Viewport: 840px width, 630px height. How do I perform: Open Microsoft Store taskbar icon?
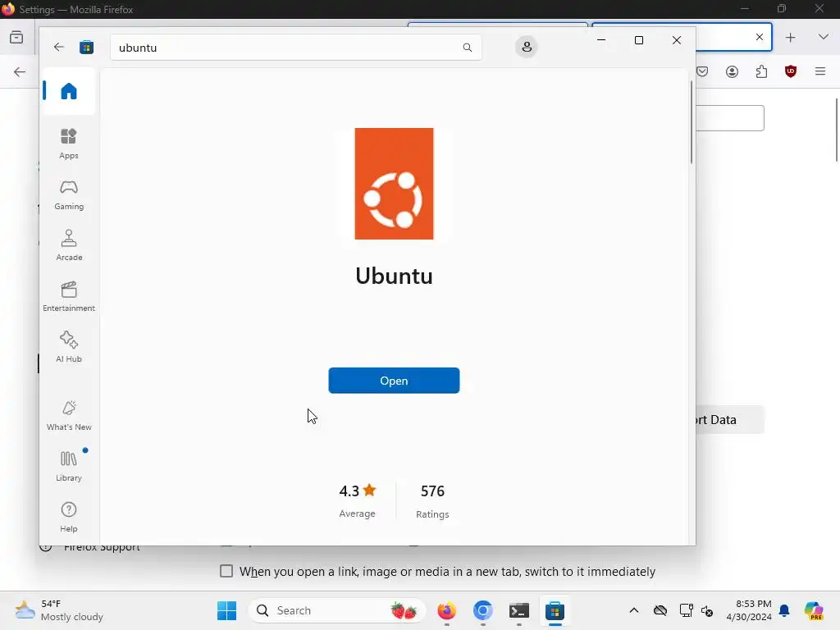point(555,610)
